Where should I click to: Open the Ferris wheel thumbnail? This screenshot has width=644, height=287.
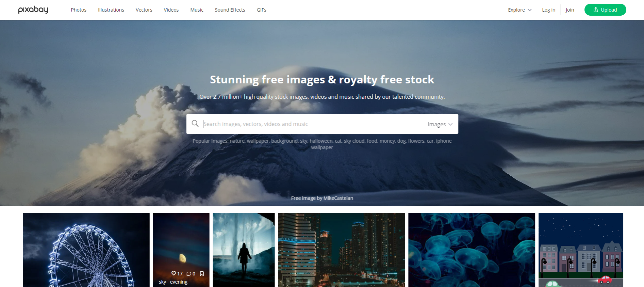(86, 250)
